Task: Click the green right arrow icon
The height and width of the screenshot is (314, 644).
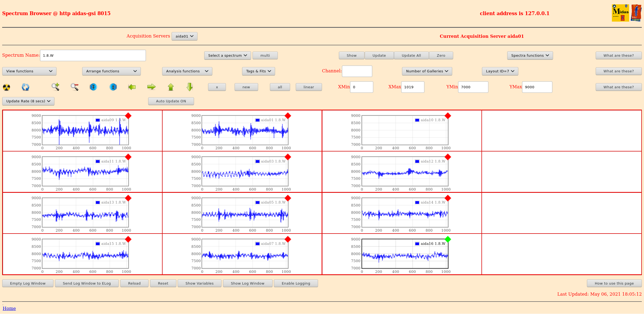Action: pos(151,87)
